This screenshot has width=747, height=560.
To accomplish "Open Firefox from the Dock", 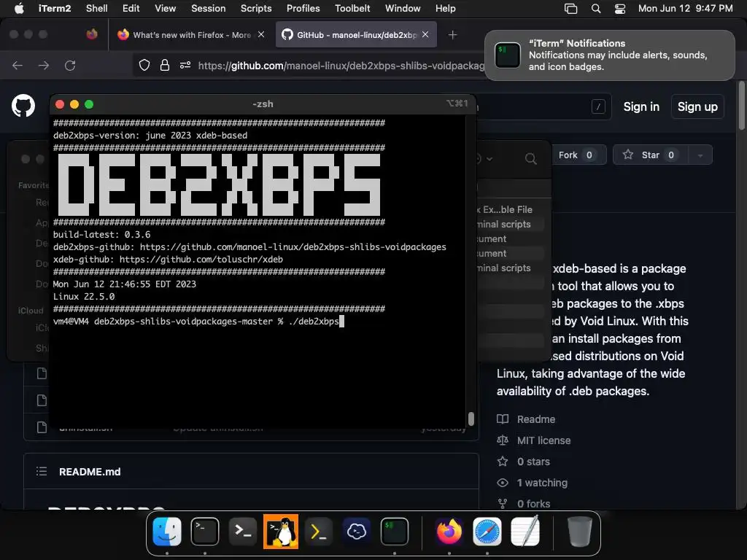I will tap(449, 532).
